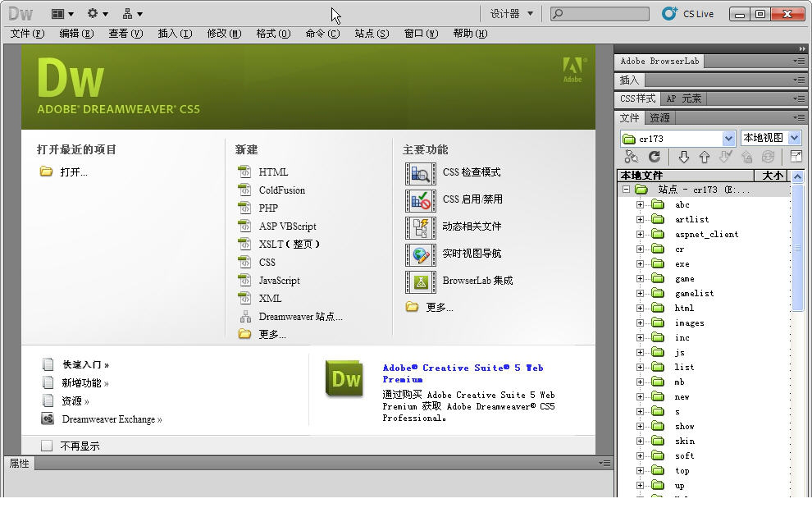The width and height of the screenshot is (812, 517).
Task: Click Adobe Creative Suite 5 Web Premium link
Action: (463, 373)
